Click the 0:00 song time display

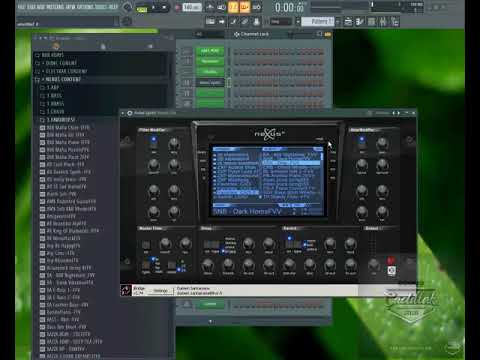click(x=289, y=7)
